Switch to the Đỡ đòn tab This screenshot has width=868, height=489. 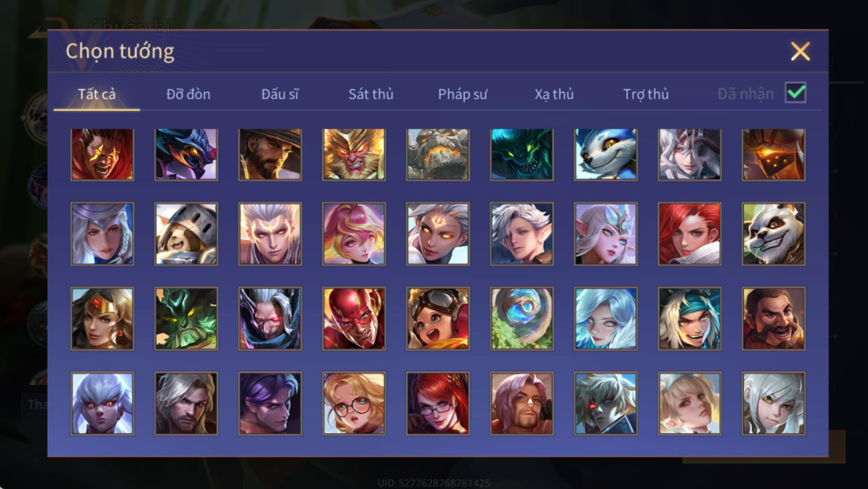click(188, 94)
